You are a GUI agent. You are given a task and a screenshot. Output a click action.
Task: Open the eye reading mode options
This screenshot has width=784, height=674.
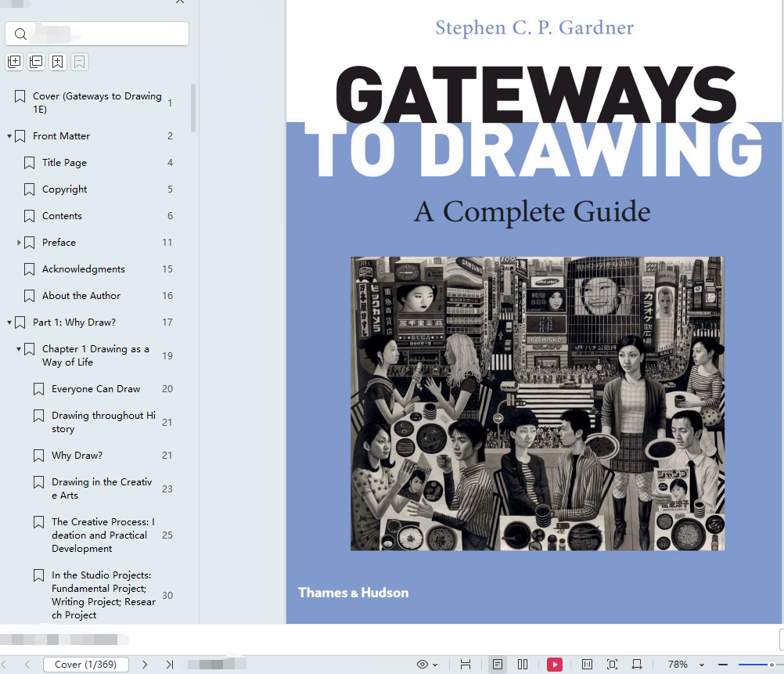tap(423, 665)
